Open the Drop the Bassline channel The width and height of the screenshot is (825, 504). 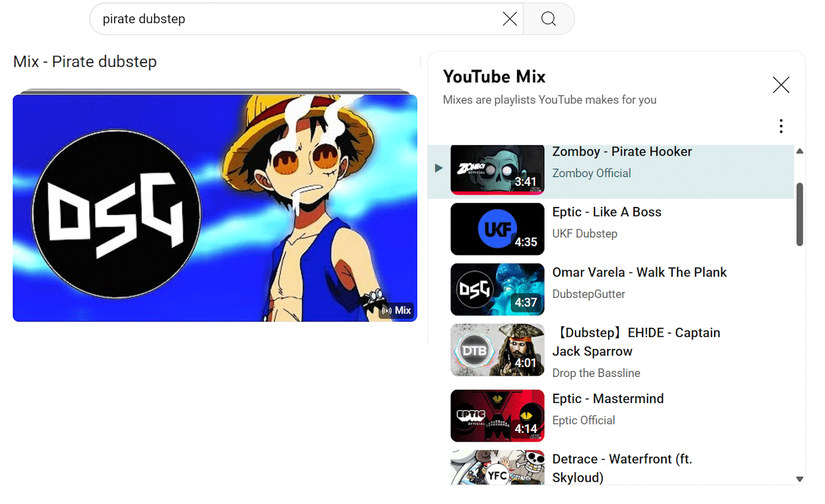(596, 373)
